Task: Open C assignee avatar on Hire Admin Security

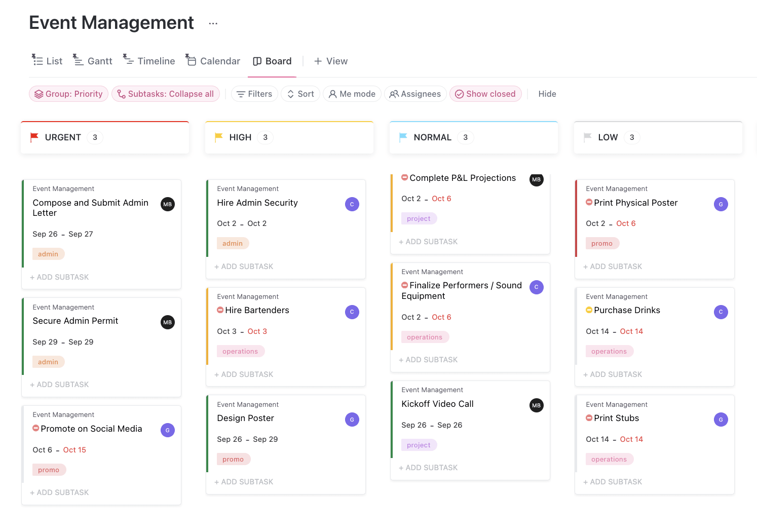Action: (352, 204)
